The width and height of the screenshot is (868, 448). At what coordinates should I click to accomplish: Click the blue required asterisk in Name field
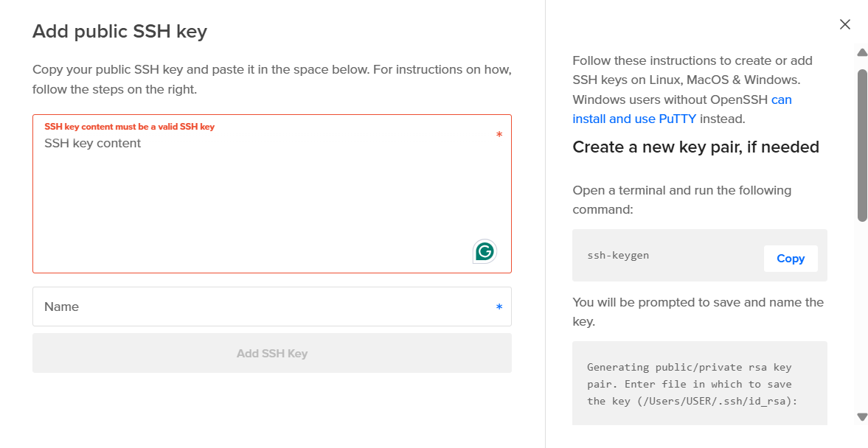499,307
